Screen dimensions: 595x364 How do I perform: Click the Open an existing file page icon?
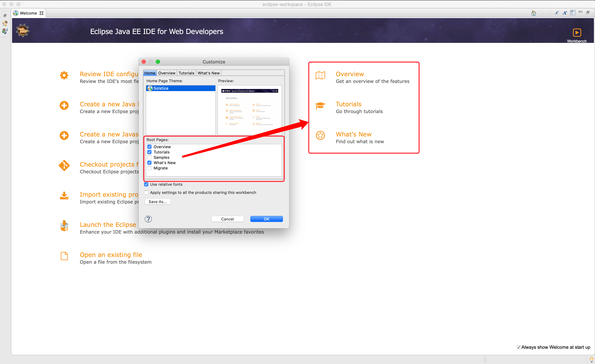pyautogui.click(x=64, y=256)
